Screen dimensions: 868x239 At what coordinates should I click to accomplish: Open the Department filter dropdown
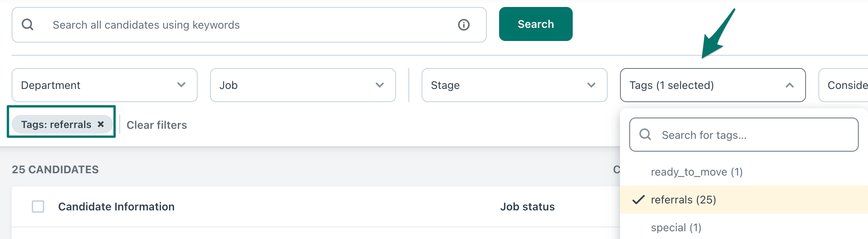[x=104, y=85]
